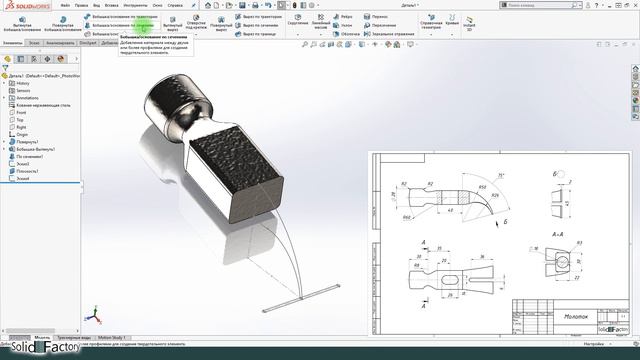This screenshot has width=640, height=360.
Task: Switch to the Модель bottom tab
Action: [x=42, y=338]
